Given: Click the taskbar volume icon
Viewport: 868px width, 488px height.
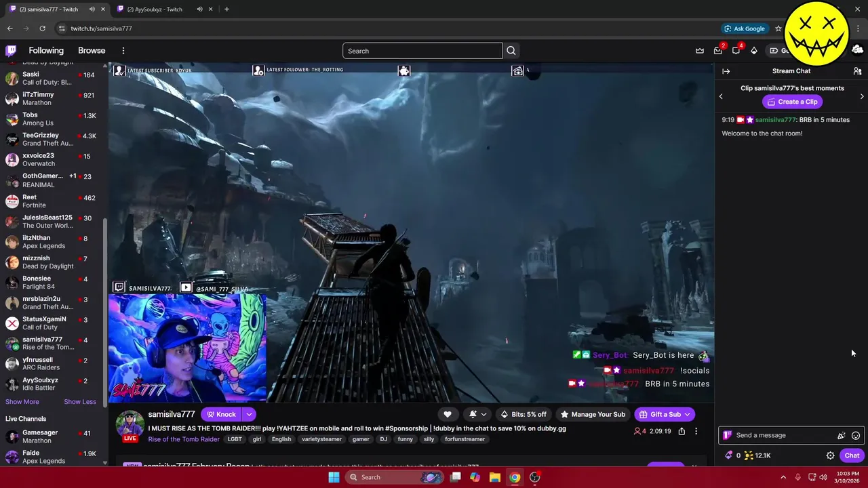Looking at the screenshot, I should [823, 477].
